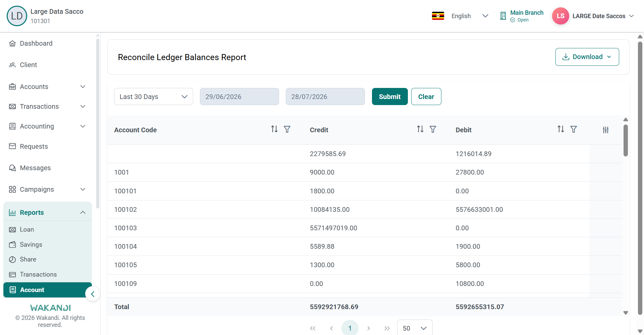Open table column settings icon
The height and width of the screenshot is (335, 644).
(x=606, y=130)
